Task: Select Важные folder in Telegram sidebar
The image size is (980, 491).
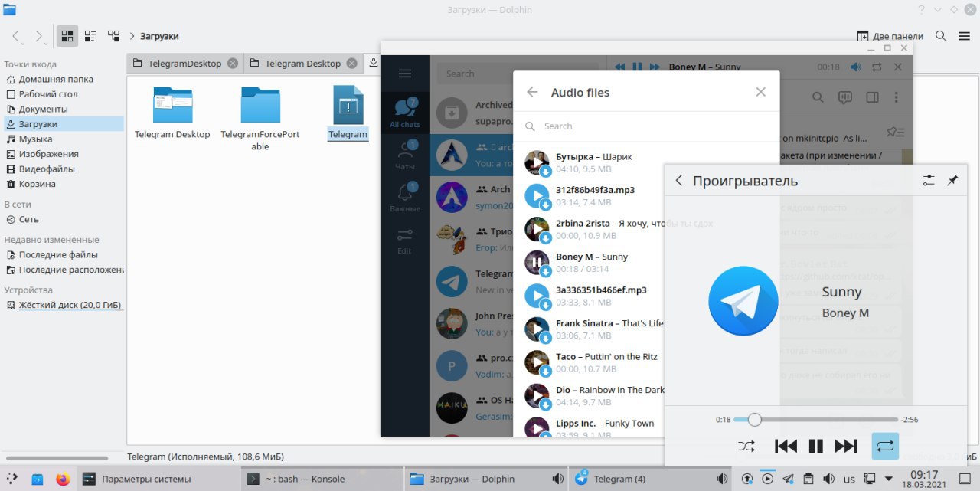Action: (x=405, y=198)
